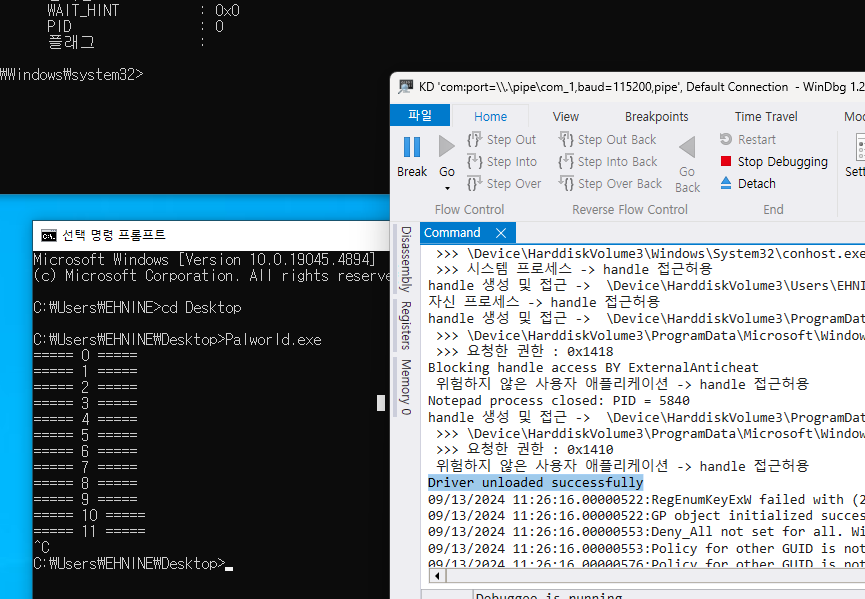This screenshot has height=599, width=865.
Task: Click the '요청한 권한 : 0x1410' line
Action: tap(524, 450)
